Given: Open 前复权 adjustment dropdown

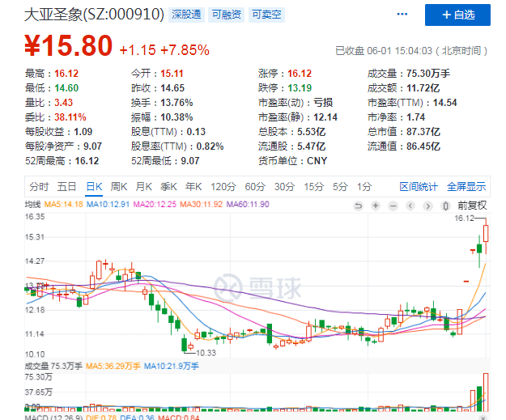Looking at the screenshot, I should coord(472,206).
